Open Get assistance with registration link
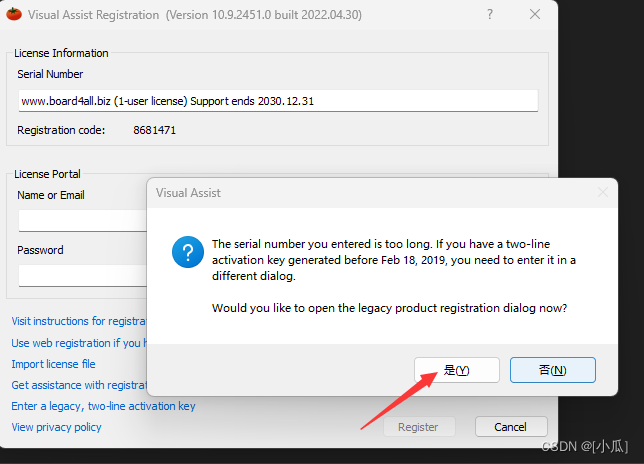 tap(79, 385)
